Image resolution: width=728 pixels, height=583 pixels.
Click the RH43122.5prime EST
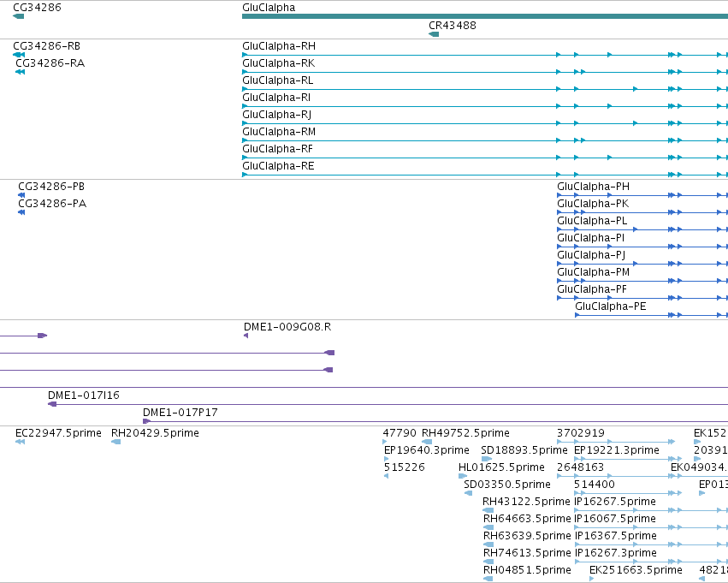[488, 511]
